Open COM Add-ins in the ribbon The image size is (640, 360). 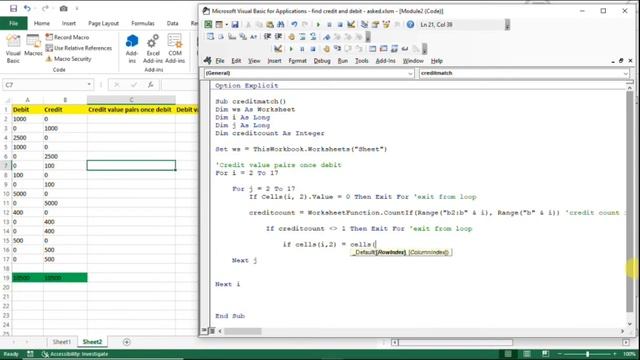click(x=175, y=49)
